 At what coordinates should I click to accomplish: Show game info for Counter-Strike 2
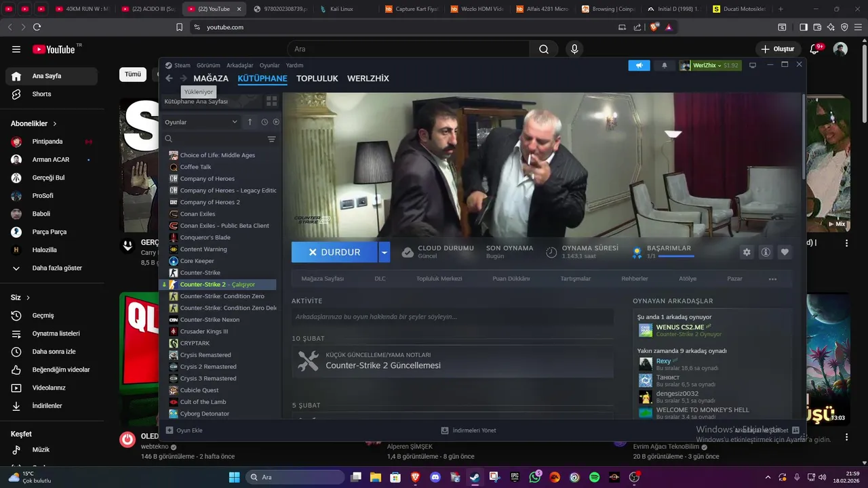point(766,252)
